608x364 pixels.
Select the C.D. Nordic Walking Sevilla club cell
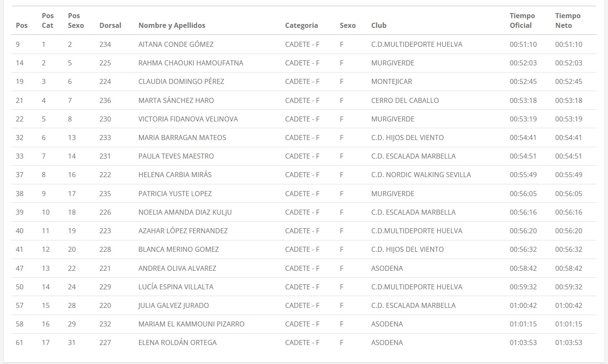[x=421, y=175]
